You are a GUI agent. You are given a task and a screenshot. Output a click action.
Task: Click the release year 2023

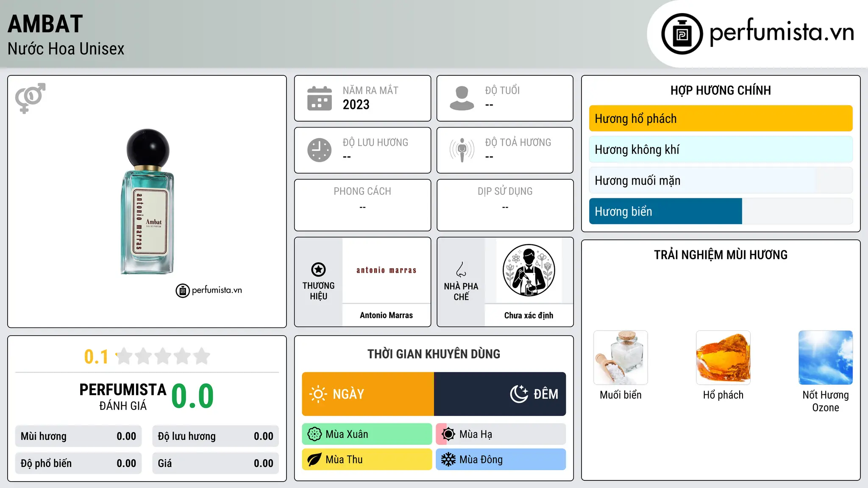(x=356, y=105)
